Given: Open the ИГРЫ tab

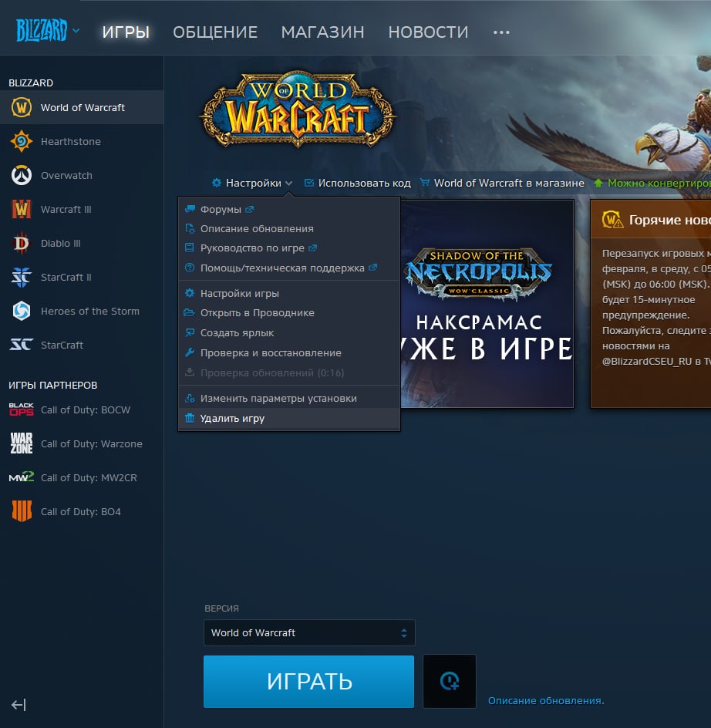Looking at the screenshot, I should [x=126, y=32].
